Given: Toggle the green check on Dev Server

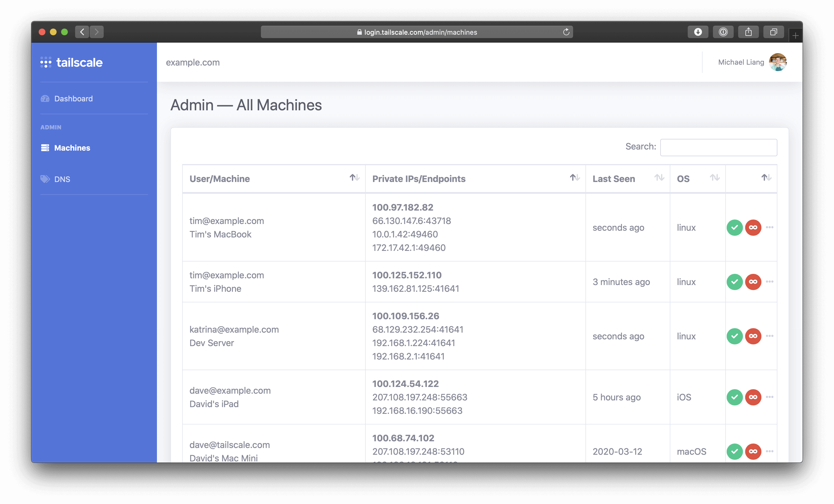Looking at the screenshot, I should pos(735,336).
